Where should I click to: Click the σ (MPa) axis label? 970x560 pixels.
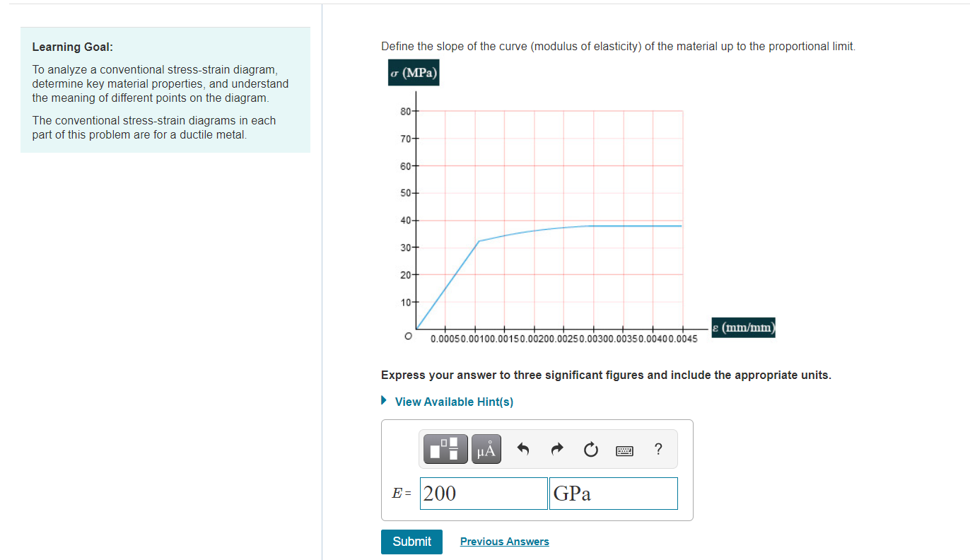[413, 72]
